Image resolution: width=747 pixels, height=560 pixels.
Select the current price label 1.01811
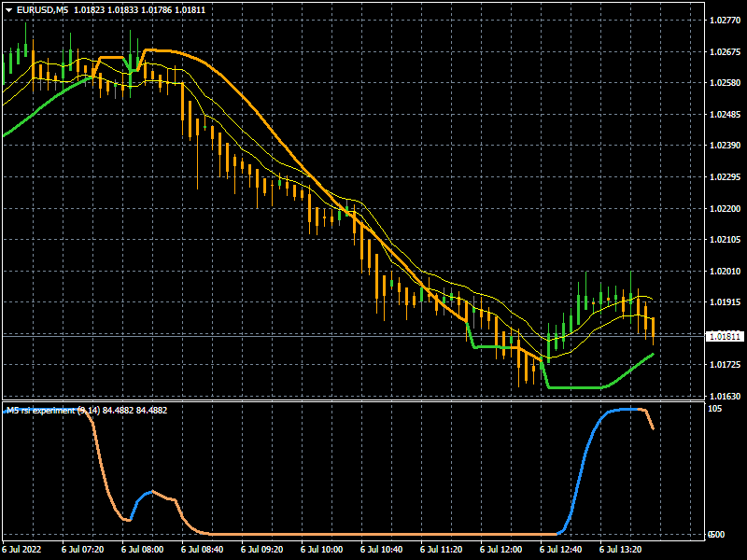click(725, 337)
